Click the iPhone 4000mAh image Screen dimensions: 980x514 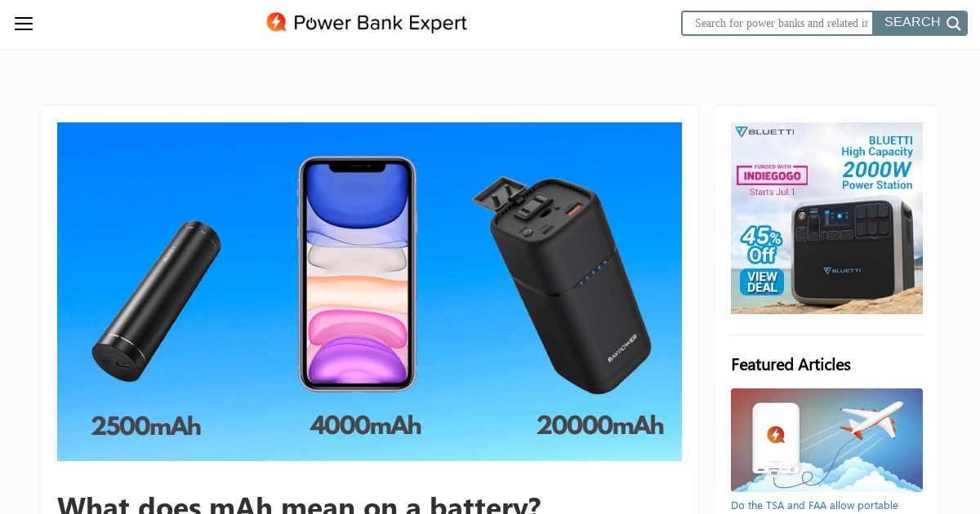point(357,274)
